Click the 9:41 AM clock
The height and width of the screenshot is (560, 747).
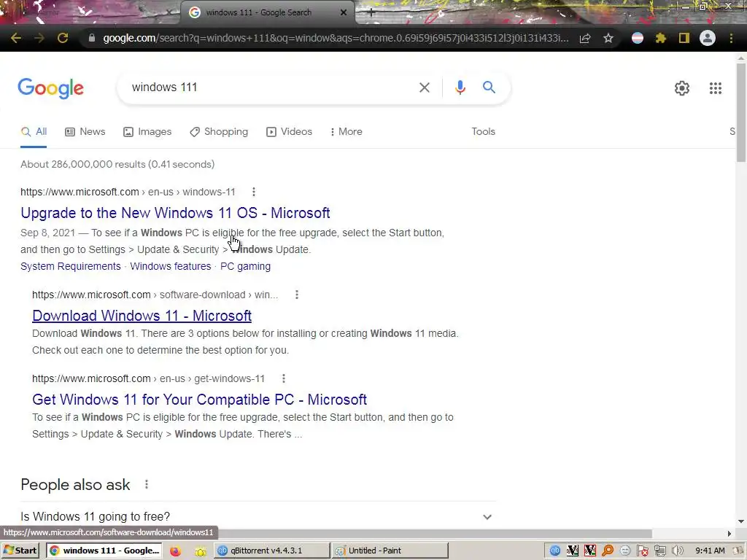click(710, 551)
